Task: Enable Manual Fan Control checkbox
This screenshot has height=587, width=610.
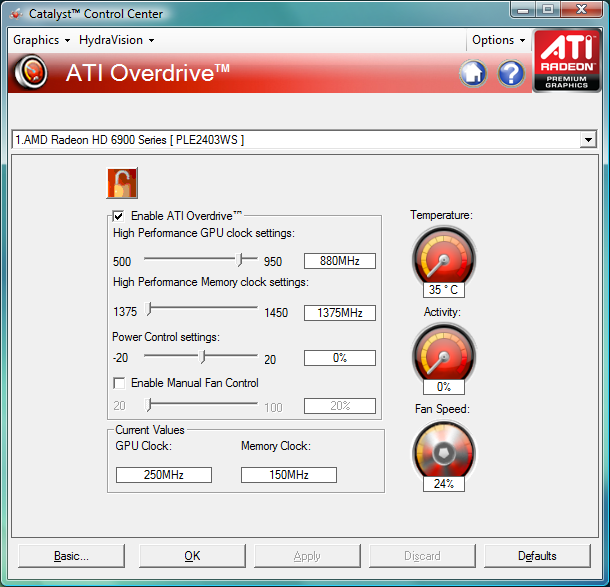Action: (x=119, y=383)
